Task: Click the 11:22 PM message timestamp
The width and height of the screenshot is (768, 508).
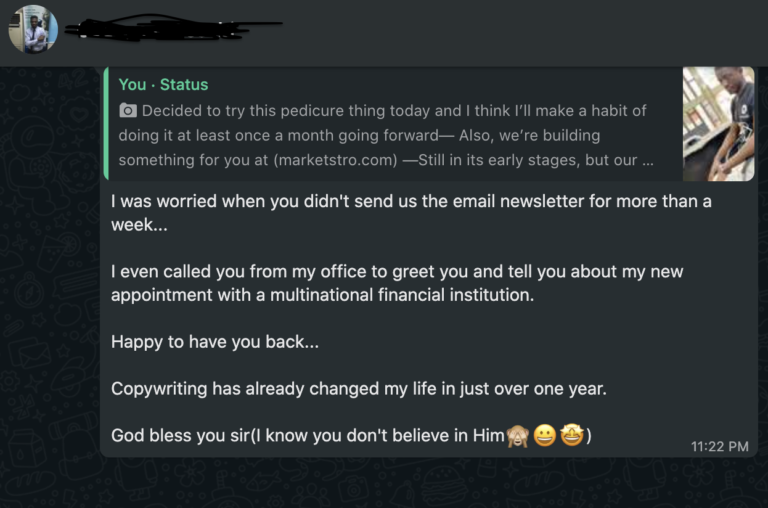Action: tap(720, 446)
